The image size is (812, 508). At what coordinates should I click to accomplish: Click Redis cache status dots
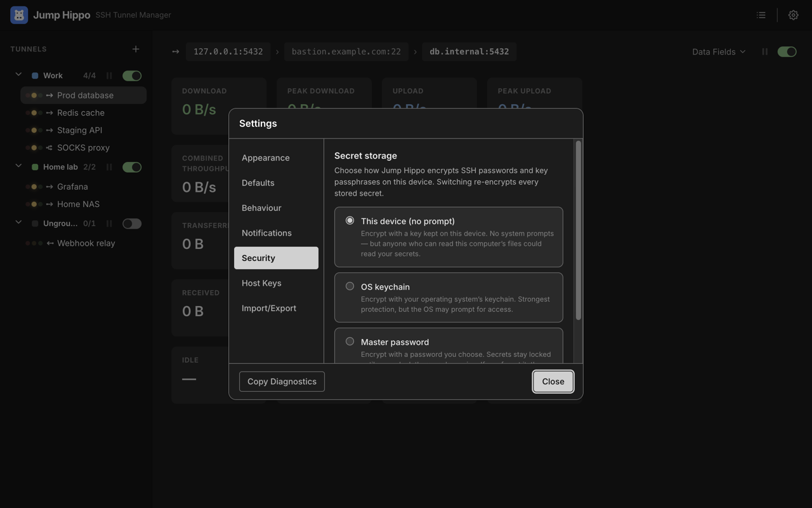point(34,112)
